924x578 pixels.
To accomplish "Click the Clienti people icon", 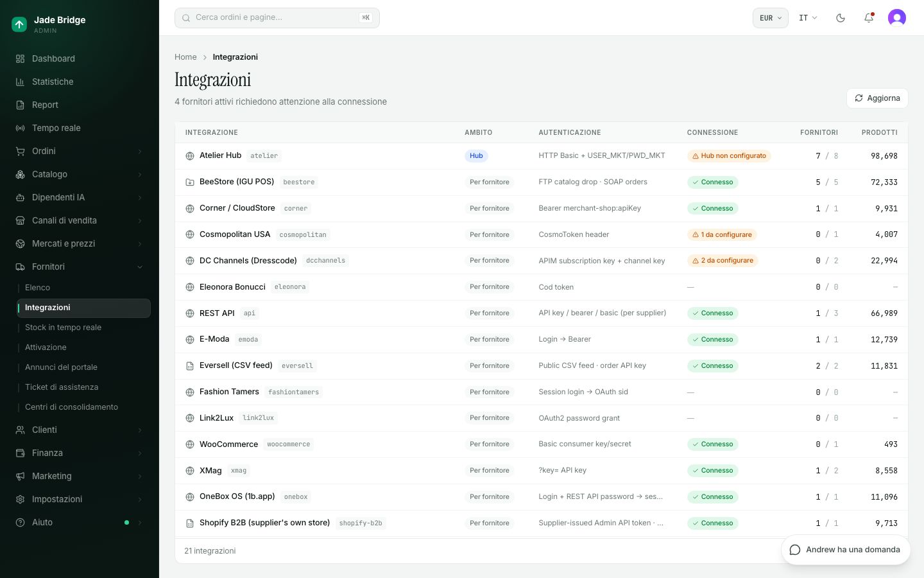I will 20,430.
